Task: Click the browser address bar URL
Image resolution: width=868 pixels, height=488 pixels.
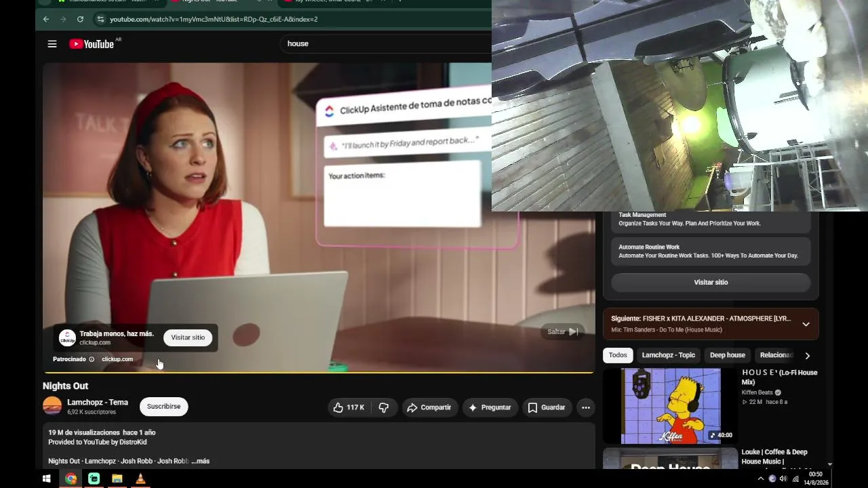Action: point(214,19)
